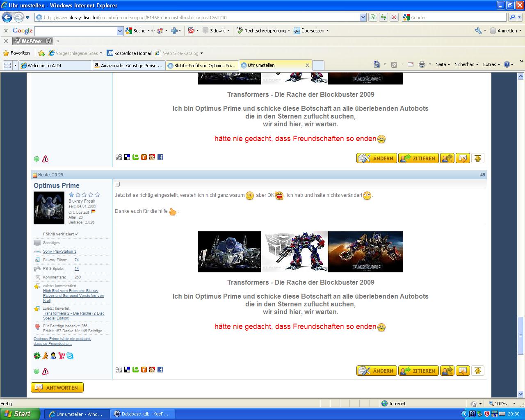
Task: Open the zoom level 100% dropdown
Action: point(514,404)
